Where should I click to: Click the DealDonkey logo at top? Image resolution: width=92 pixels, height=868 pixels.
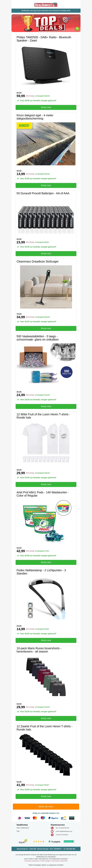46,5
